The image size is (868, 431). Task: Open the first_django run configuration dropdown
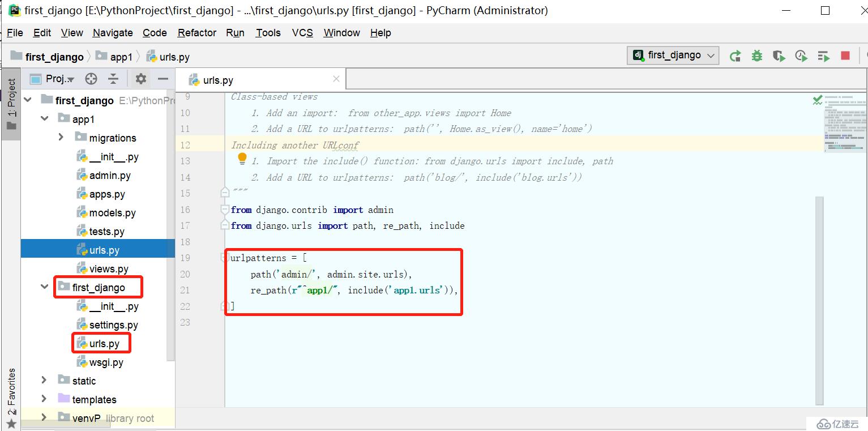click(673, 56)
